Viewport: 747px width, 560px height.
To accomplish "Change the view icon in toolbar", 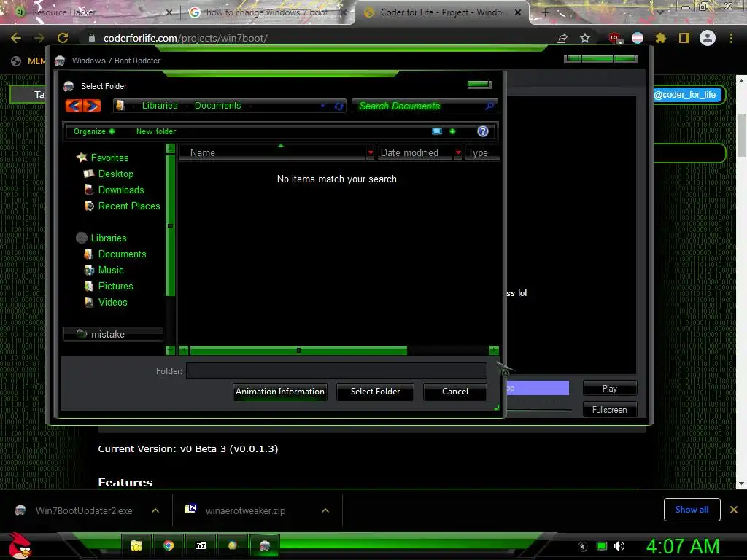I will coord(437,131).
